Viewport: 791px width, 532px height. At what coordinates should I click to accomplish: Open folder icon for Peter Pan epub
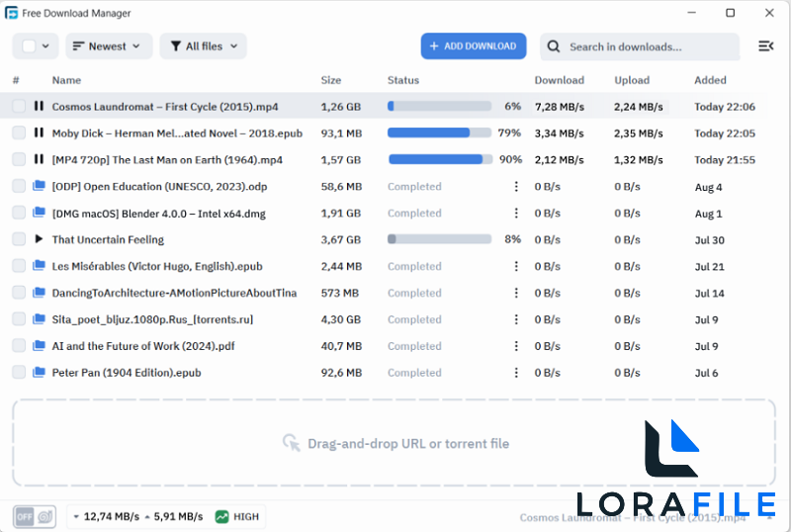pyautogui.click(x=39, y=373)
